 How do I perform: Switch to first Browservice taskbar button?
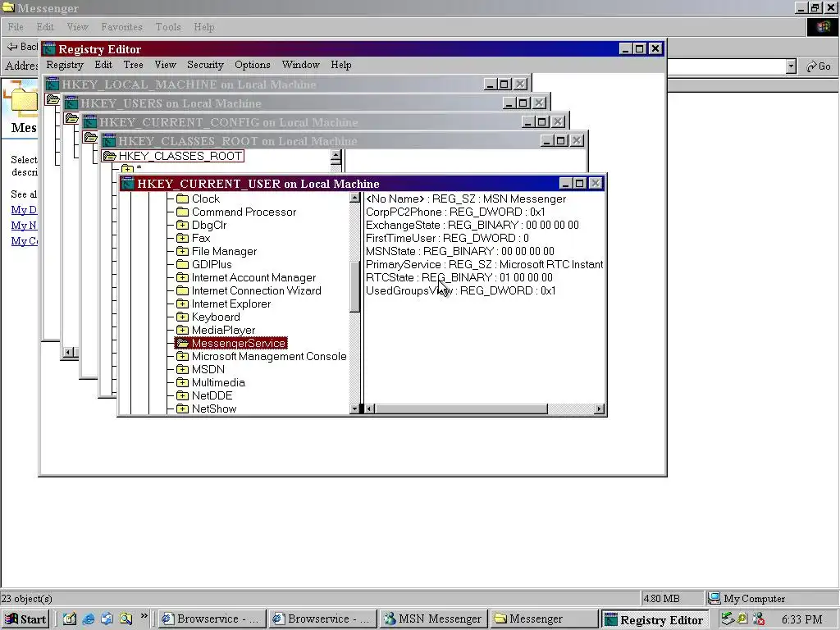click(212, 619)
